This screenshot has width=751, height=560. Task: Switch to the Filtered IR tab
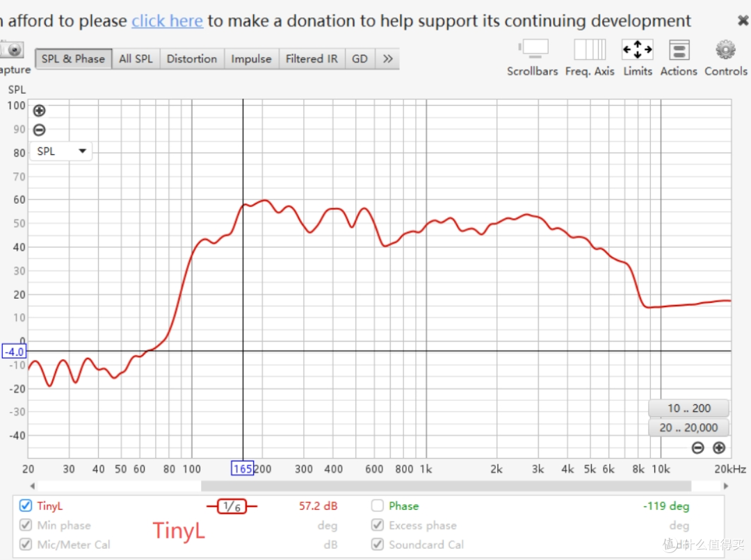[x=312, y=59]
